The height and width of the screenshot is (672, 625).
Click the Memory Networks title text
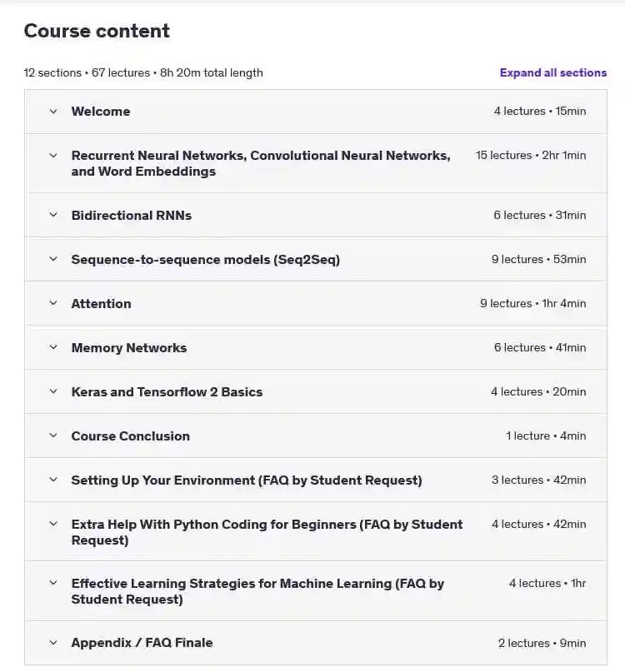(x=129, y=348)
